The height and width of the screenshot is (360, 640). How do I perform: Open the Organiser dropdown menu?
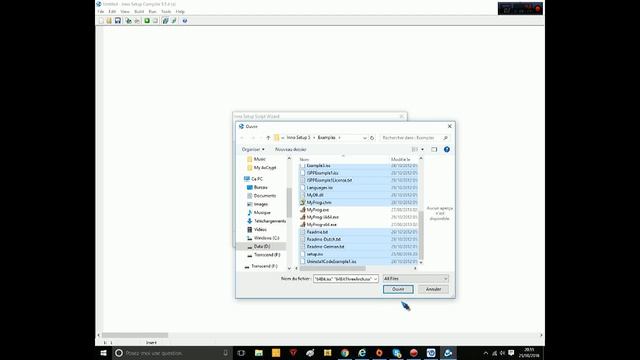click(x=253, y=149)
